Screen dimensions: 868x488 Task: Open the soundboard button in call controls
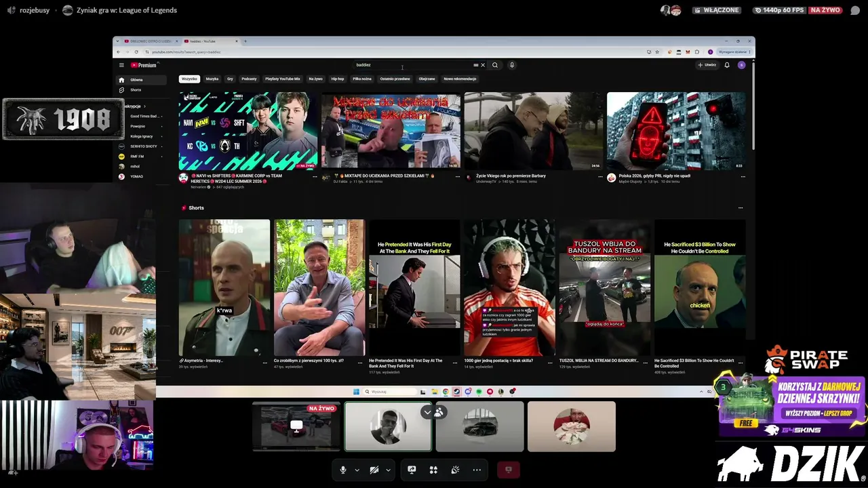pos(455,470)
